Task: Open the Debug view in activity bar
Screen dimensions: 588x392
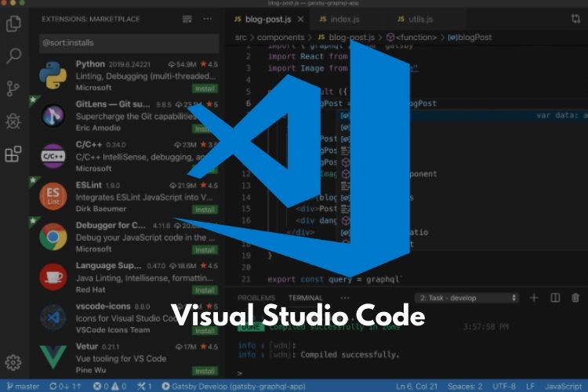Action: pos(13,122)
